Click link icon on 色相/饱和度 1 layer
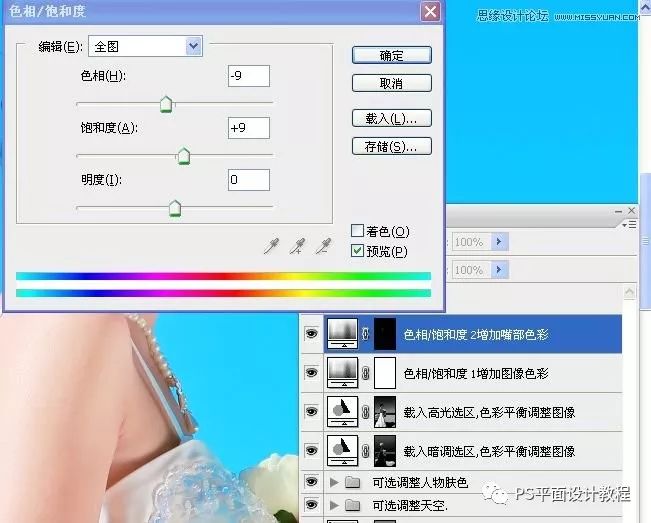651x523 pixels. pos(365,373)
